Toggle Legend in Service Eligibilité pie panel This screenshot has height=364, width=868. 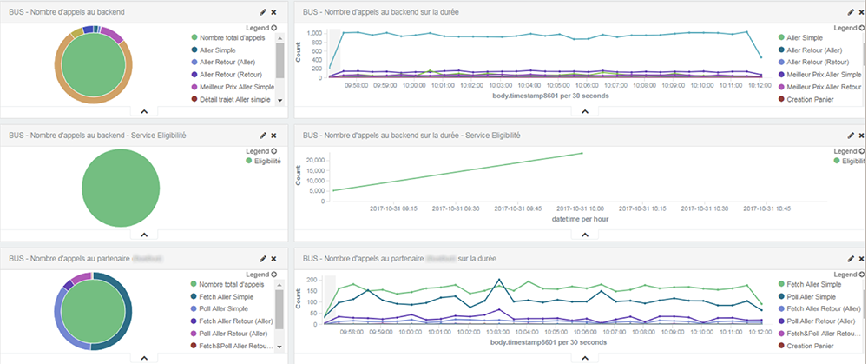261,151
